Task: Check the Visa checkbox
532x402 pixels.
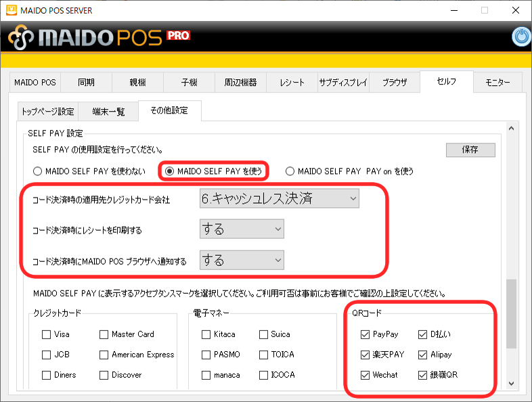Action: tap(46, 334)
